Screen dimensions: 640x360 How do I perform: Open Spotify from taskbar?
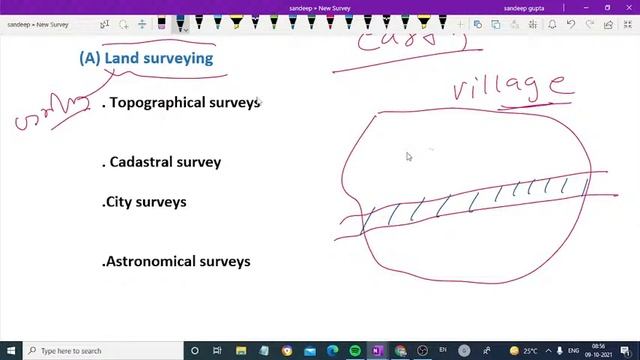(x=355, y=351)
